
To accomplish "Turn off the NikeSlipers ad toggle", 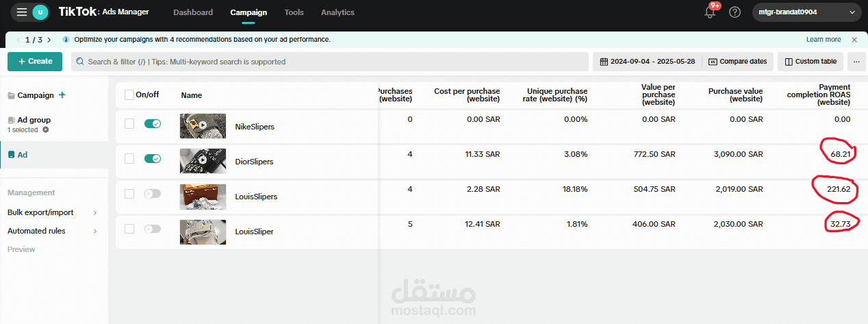I will [x=153, y=123].
